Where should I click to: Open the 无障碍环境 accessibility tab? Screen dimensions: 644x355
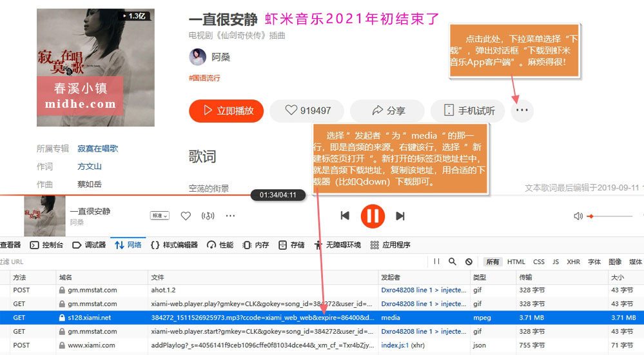point(338,245)
